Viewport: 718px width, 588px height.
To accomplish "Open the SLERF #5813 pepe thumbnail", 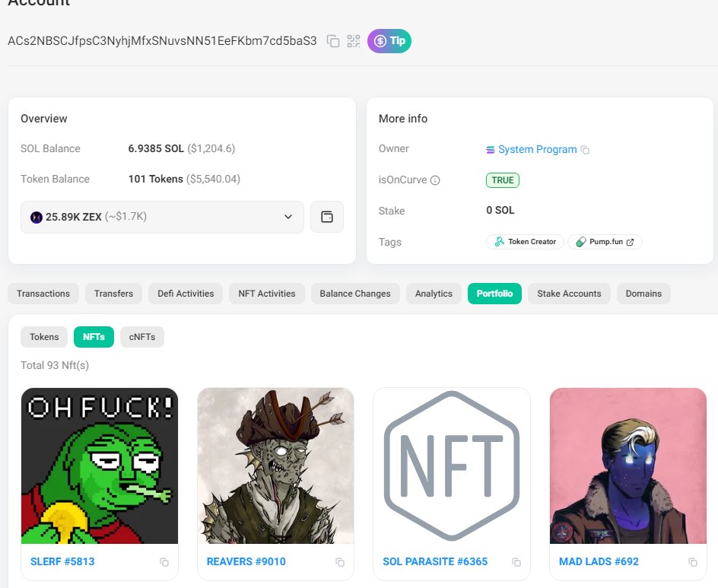I will point(100,466).
